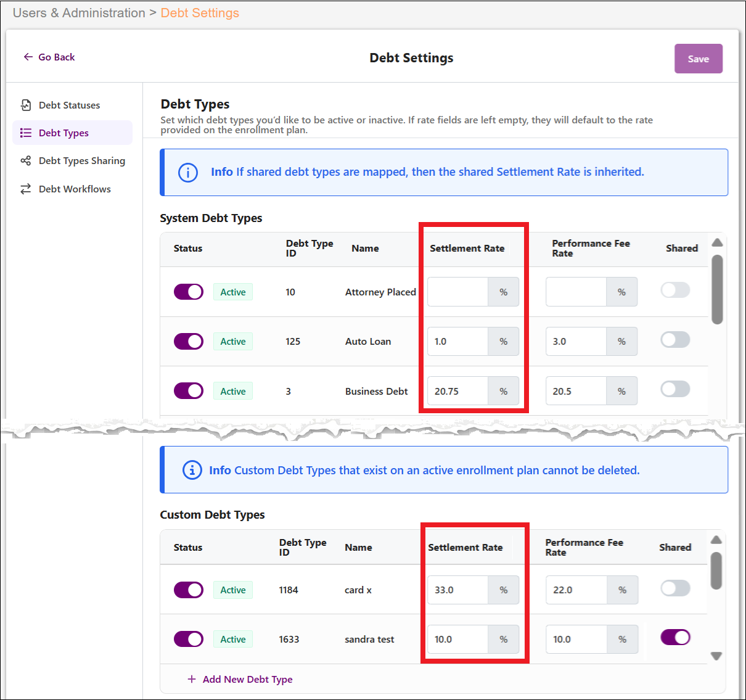Enable Shared for Auto Loan
This screenshot has height=700, width=746.
(x=675, y=339)
